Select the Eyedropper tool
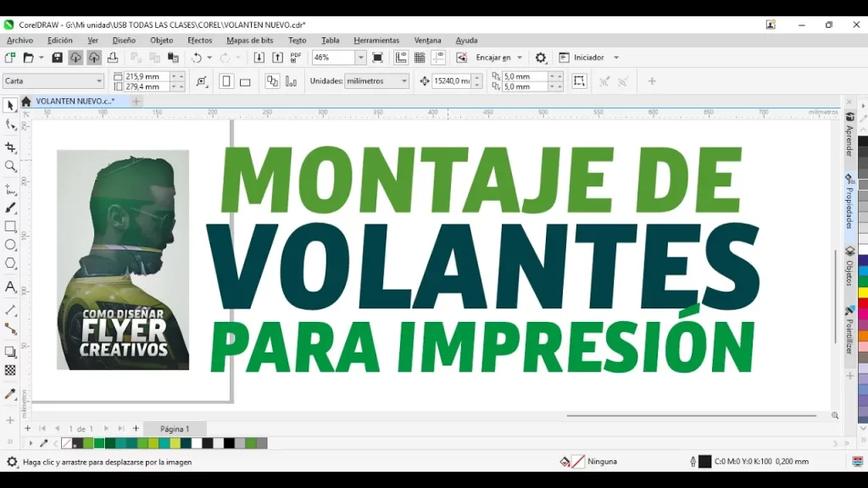The height and width of the screenshot is (488, 868). click(10, 394)
